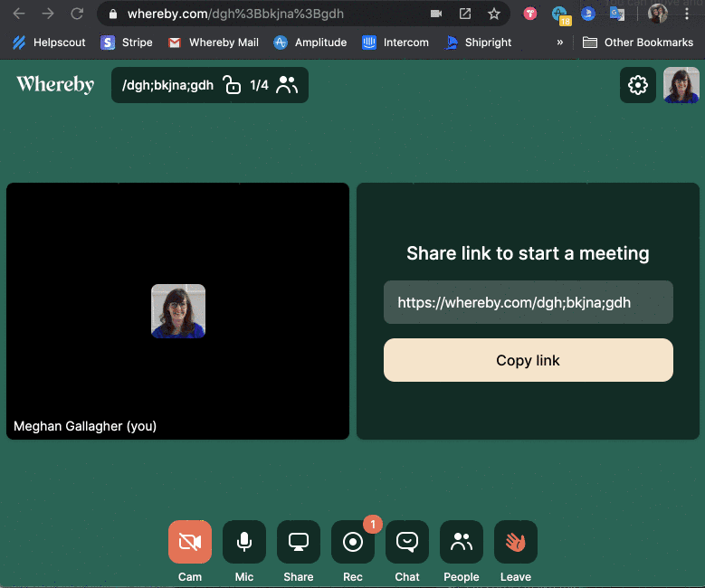Open the Whereby Mail bookmark

point(213,43)
